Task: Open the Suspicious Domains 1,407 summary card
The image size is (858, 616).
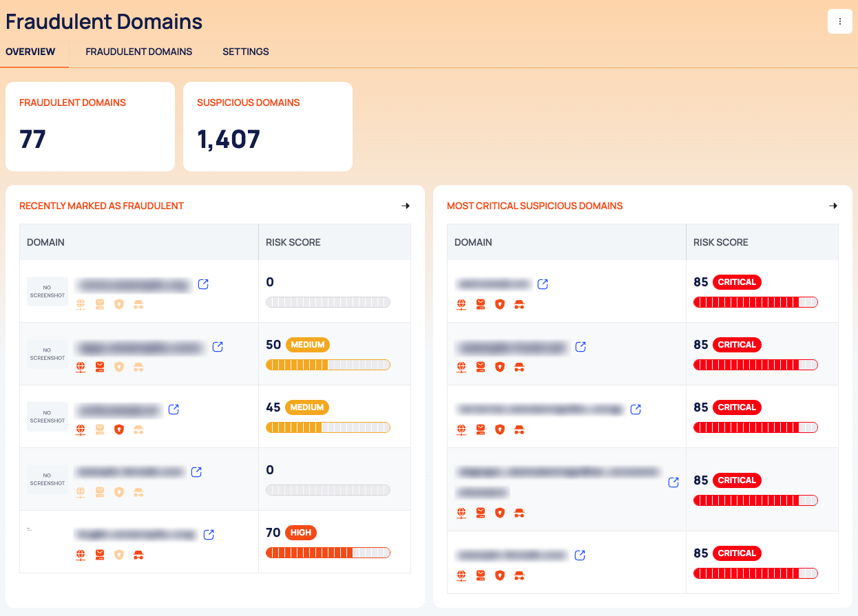Action: tap(268, 127)
